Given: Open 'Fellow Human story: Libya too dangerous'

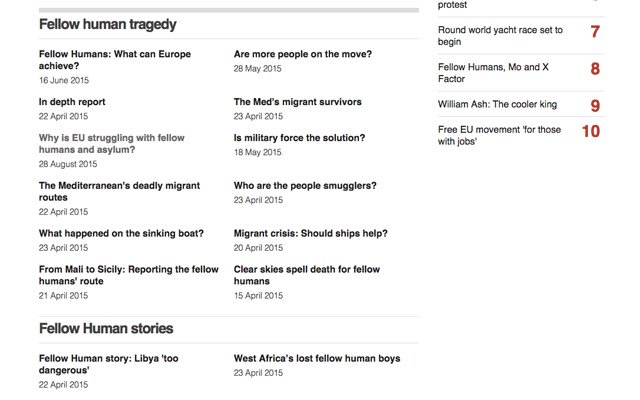Looking at the screenshot, I should tap(109, 364).
